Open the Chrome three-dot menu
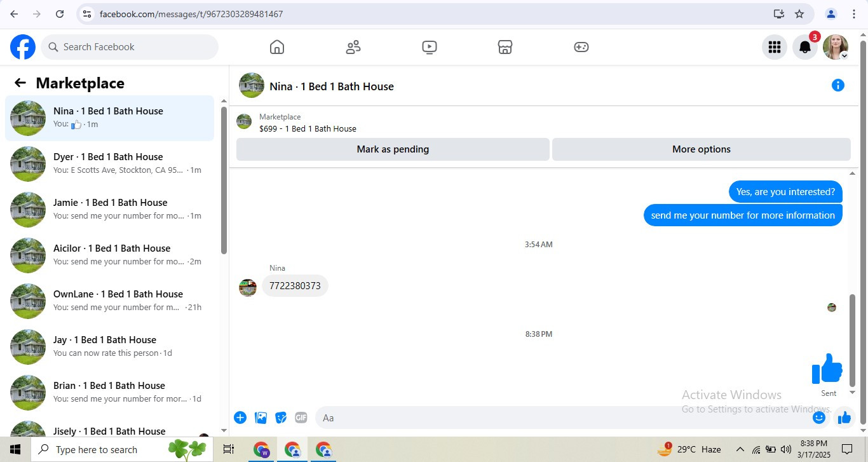868x462 pixels. click(x=854, y=14)
